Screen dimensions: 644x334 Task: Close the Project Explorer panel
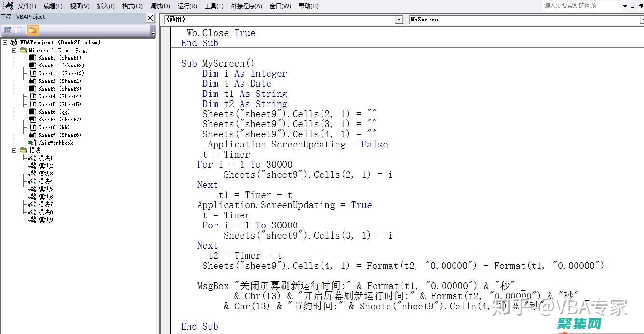tap(149, 18)
